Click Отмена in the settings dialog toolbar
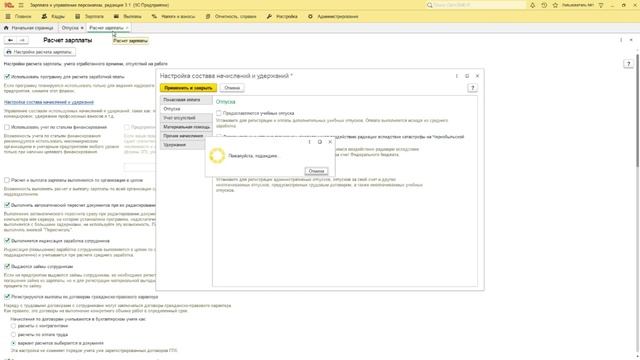 coord(232,88)
